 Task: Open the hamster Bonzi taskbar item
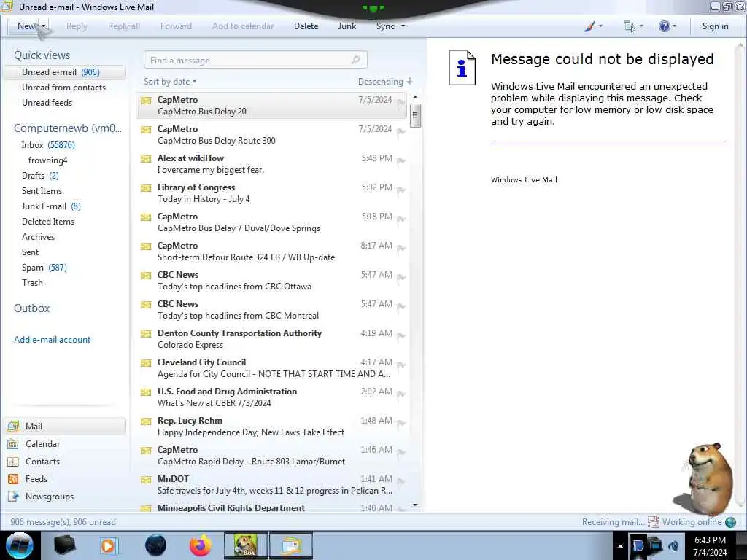[246, 545]
